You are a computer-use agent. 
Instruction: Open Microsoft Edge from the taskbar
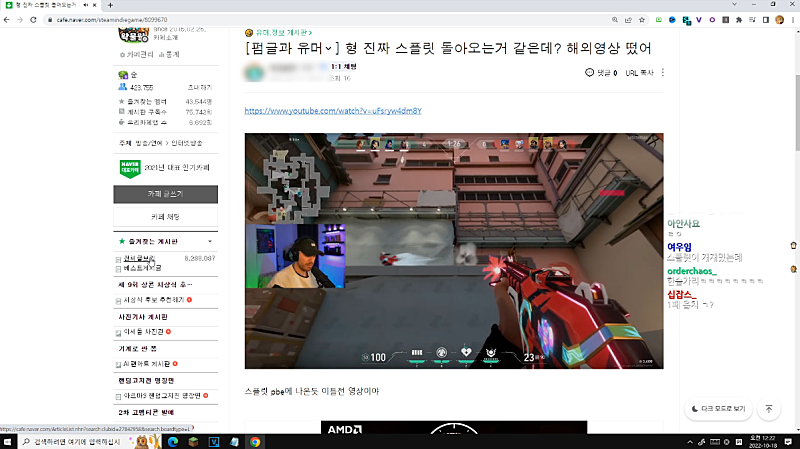point(173,442)
